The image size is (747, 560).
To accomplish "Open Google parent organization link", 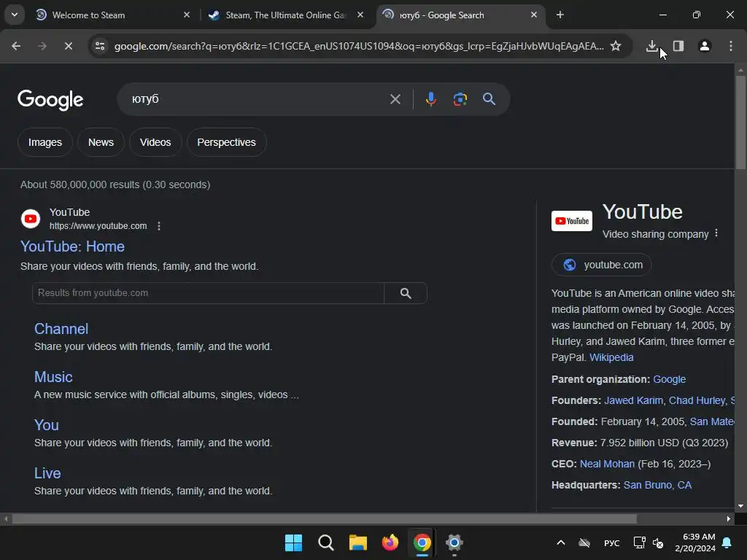I will (670, 379).
